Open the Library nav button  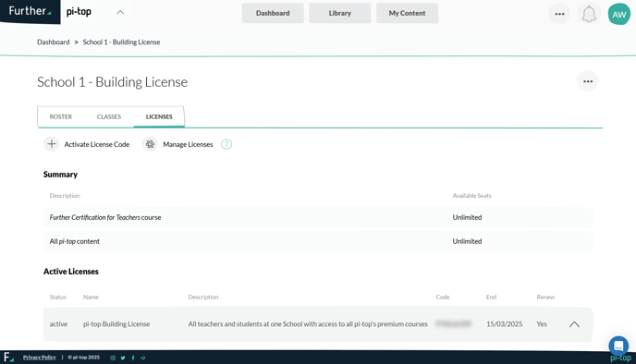340,13
